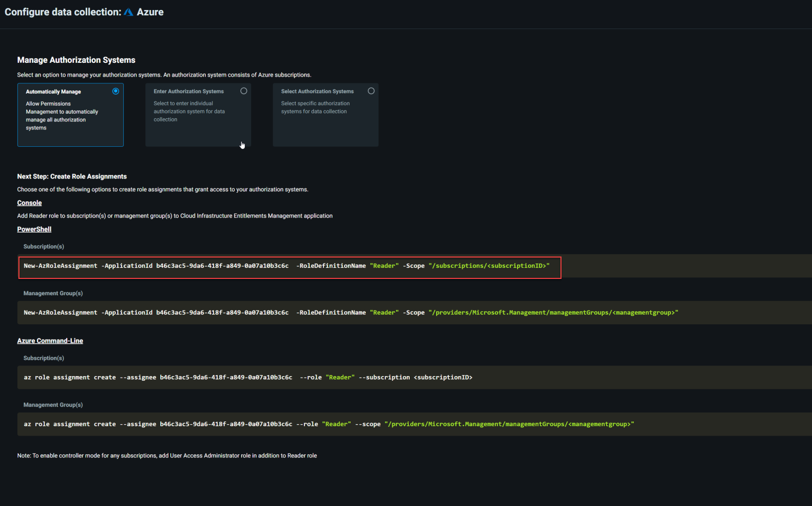Click the Select Authorization Systems card

coord(325,115)
